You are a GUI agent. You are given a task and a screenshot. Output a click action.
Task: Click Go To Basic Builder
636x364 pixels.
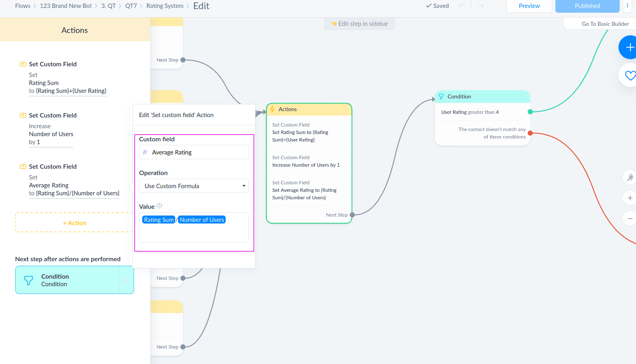tap(605, 23)
